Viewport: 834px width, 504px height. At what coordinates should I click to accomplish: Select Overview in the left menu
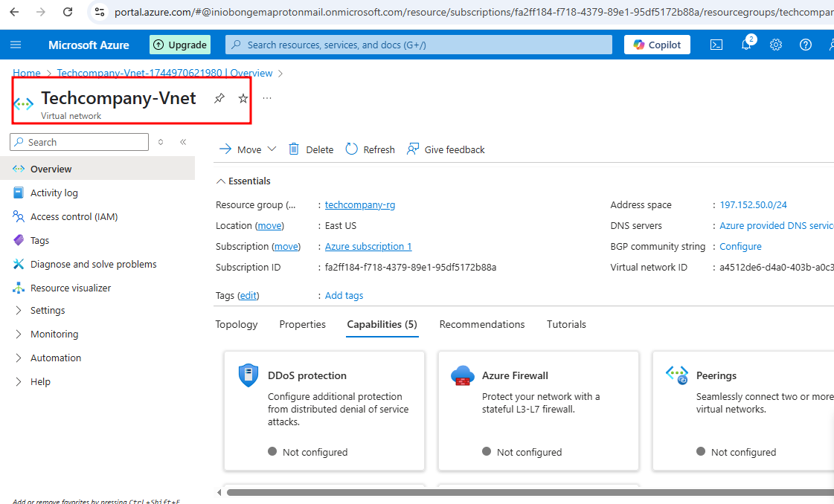98,169
